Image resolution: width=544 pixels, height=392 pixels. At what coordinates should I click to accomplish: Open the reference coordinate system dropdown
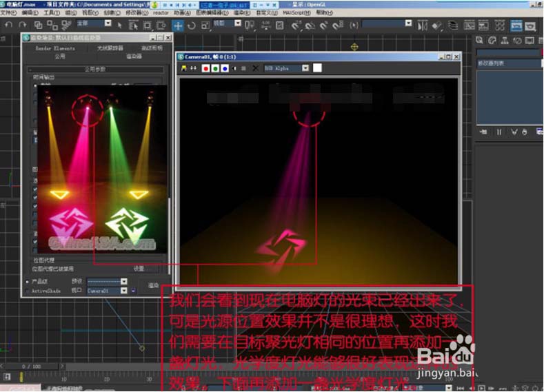pyautogui.click(x=238, y=23)
